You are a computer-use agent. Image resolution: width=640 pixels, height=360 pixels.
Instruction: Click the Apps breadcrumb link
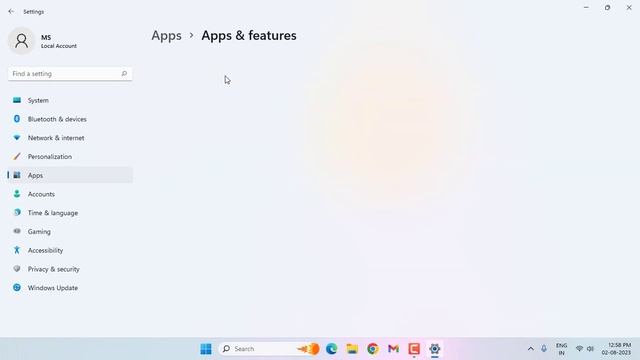[x=167, y=36]
